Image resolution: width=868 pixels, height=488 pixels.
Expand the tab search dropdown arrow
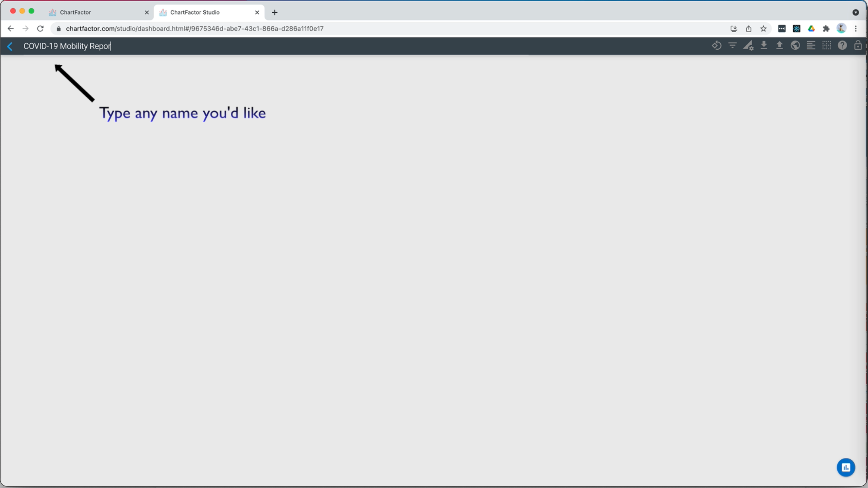855,12
